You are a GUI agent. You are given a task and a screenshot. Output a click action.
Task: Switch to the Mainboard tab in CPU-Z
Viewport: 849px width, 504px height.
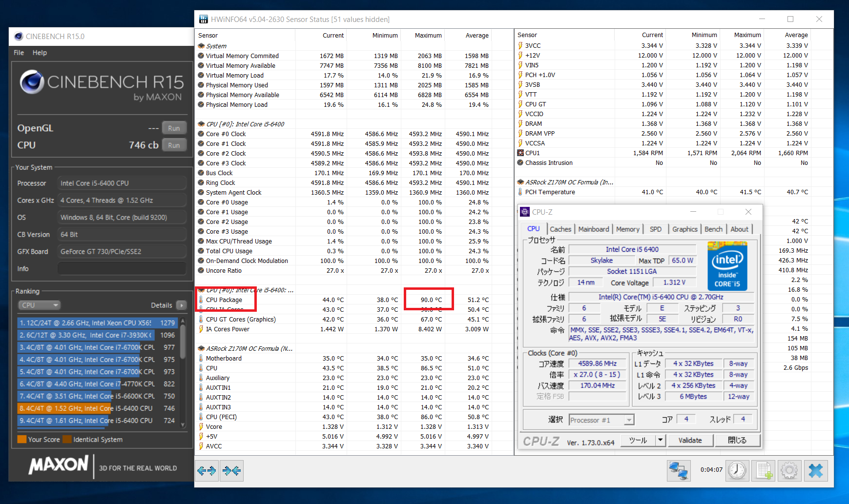[593, 229]
